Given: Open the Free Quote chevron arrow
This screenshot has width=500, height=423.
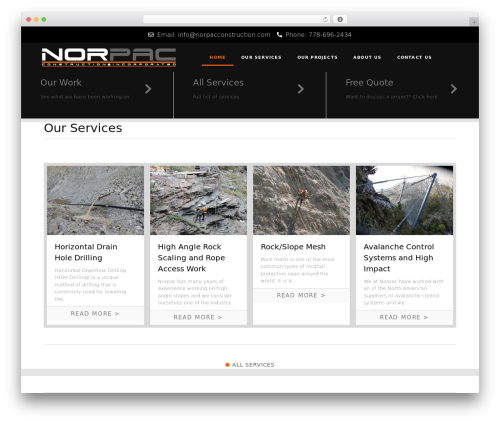Looking at the screenshot, I should [x=453, y=89].
